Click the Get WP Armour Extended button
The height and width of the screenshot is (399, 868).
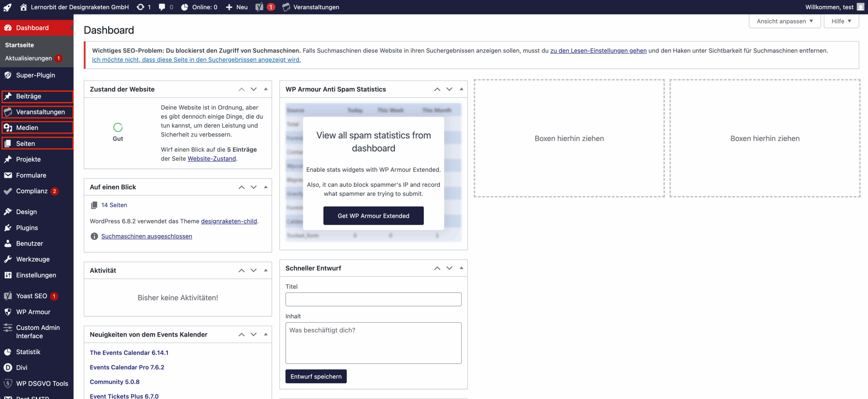click(x=373, y=216)
